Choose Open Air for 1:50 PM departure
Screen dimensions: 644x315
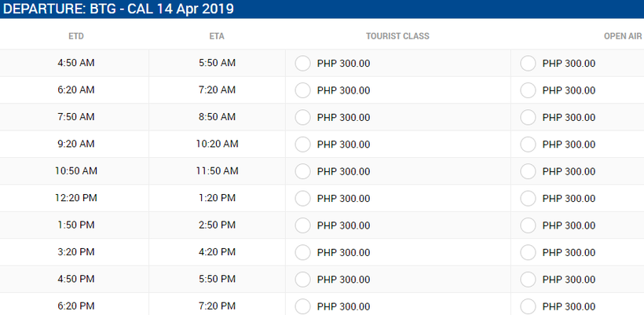point(528,225)
